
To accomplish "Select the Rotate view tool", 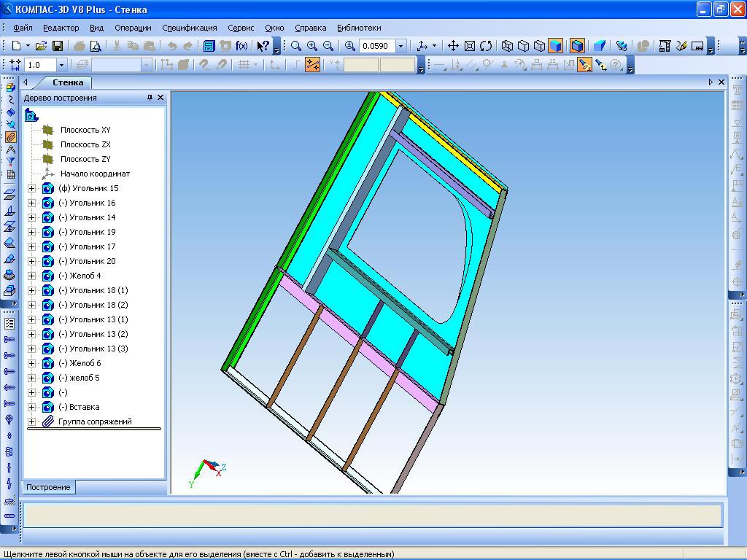I will pos(486,46).
